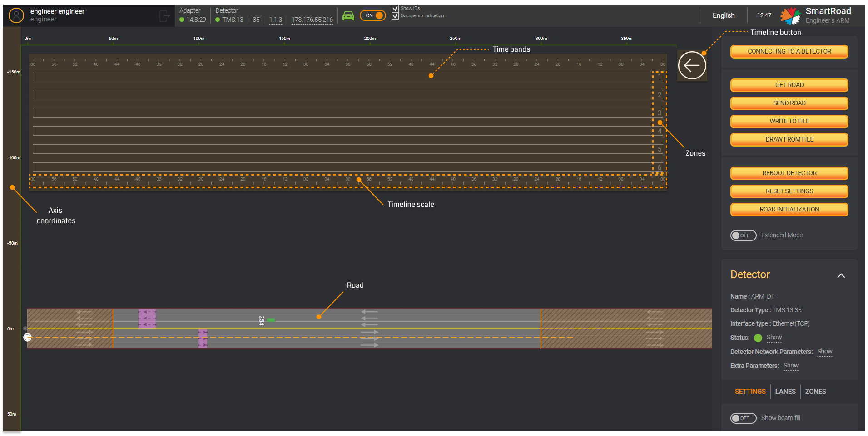
Task: Open the ZONES tab
Action: click(x=815, y=392)
